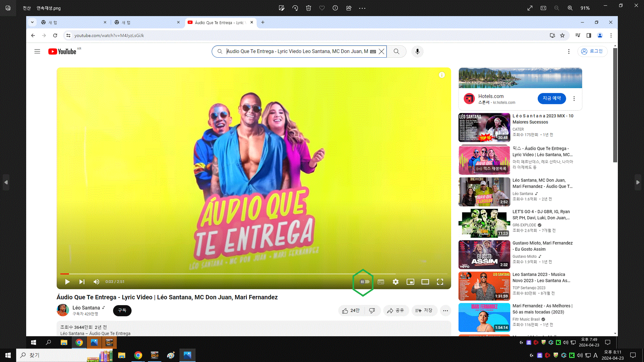Switch to first 새 탭 browser tab
The height and width of the screenshot is (362, 644).
74,22
